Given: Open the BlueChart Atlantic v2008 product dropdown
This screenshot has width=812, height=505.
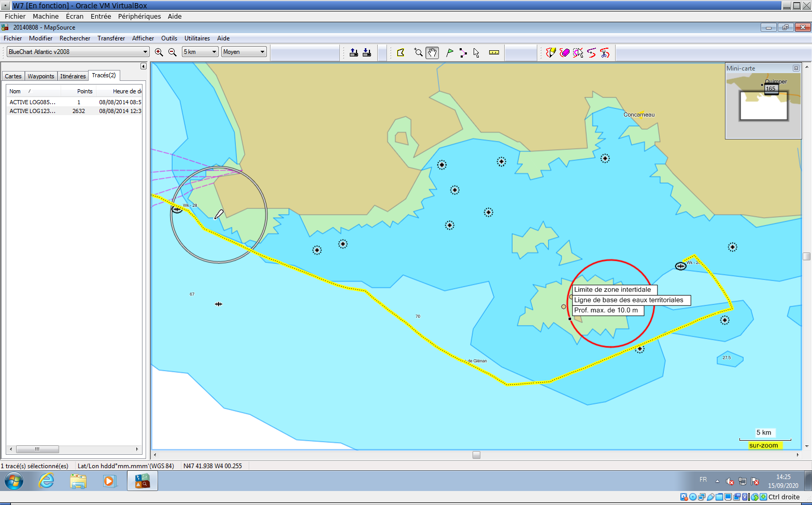Looking at the screenshot, I should pyautogui.click(x=78, y=52).
